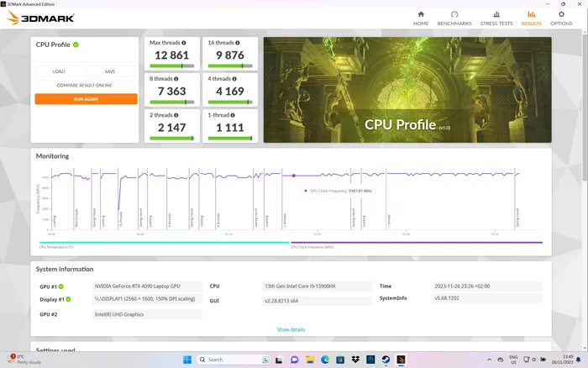Switch to the Results tab
Screen dimensions: 588x368
click(x=531, y=18)
